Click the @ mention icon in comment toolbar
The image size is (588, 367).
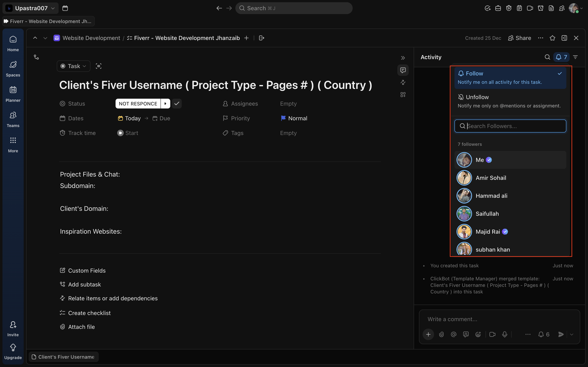(453, 334)
